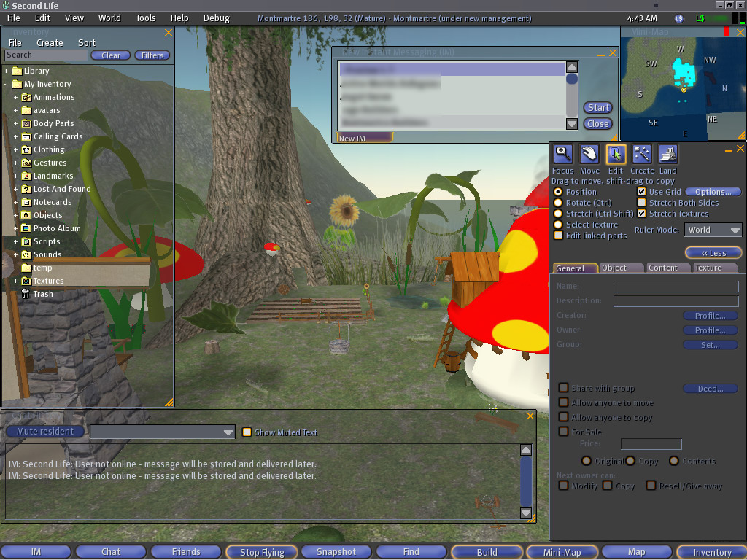This screenshot has height=560, width=747.
Task: Click the Textures folder icon
Action: 27,281
